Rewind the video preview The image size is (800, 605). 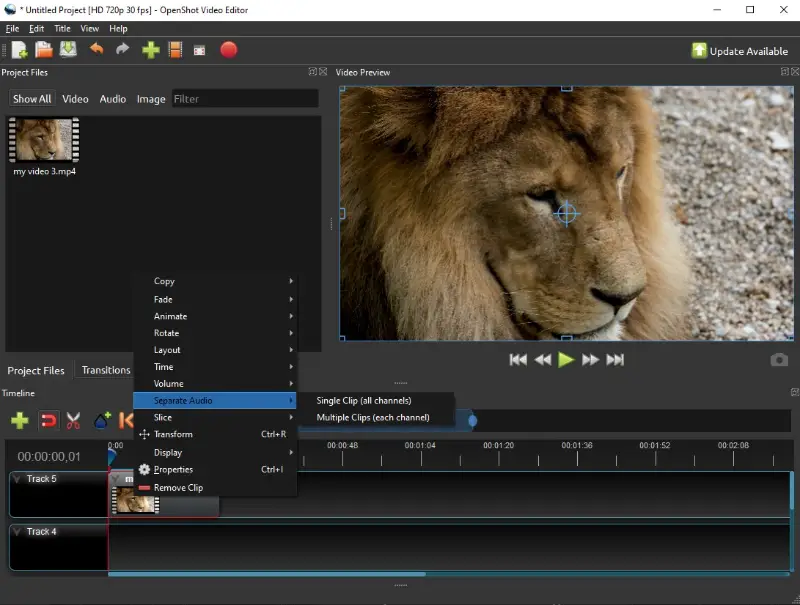tap(542, 360)
